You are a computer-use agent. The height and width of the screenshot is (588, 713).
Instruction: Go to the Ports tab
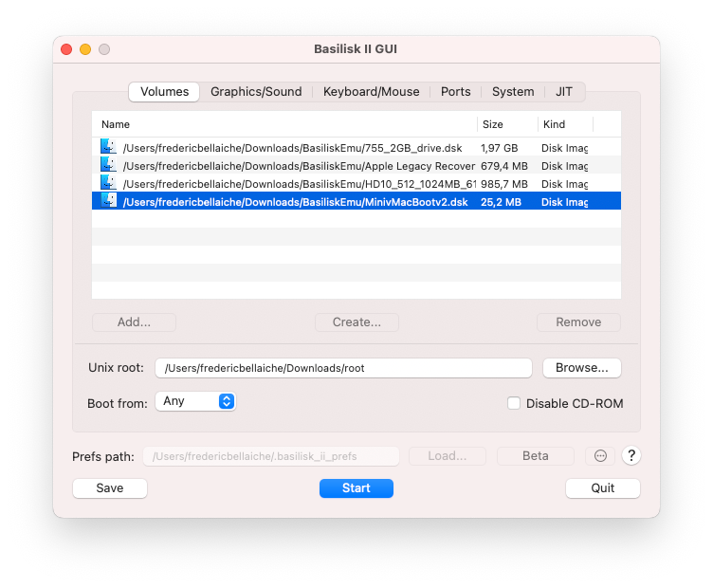[456, 92]
